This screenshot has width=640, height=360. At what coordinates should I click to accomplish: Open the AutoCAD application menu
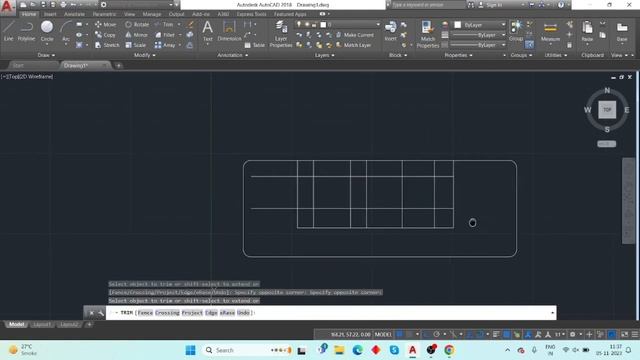[7, 7]
